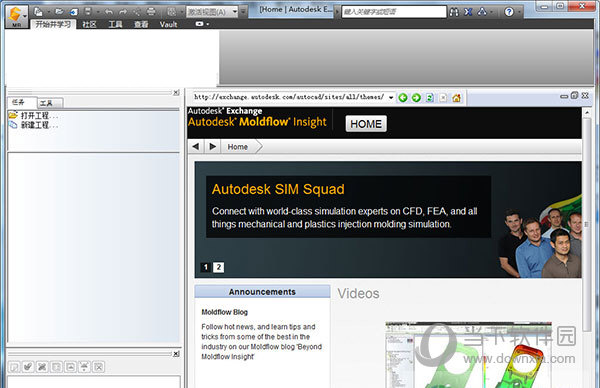
Task: Click the import arrow icon in quick access toolbar
Action: pos(73,12)
